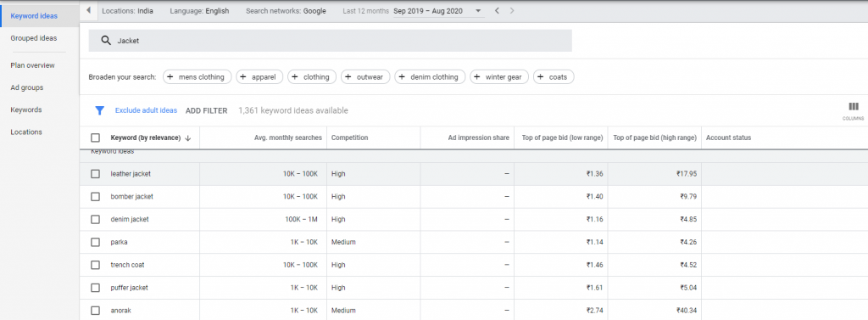Sort by the Keyword relevance down arrow
Screen dimensions: 868x320
(188, 138)
